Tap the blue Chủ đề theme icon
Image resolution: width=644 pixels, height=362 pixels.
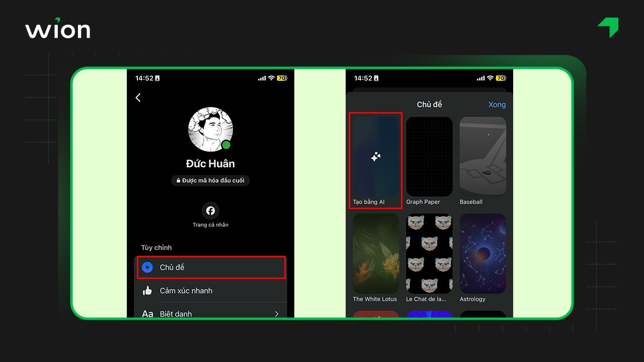pos(147,267)
